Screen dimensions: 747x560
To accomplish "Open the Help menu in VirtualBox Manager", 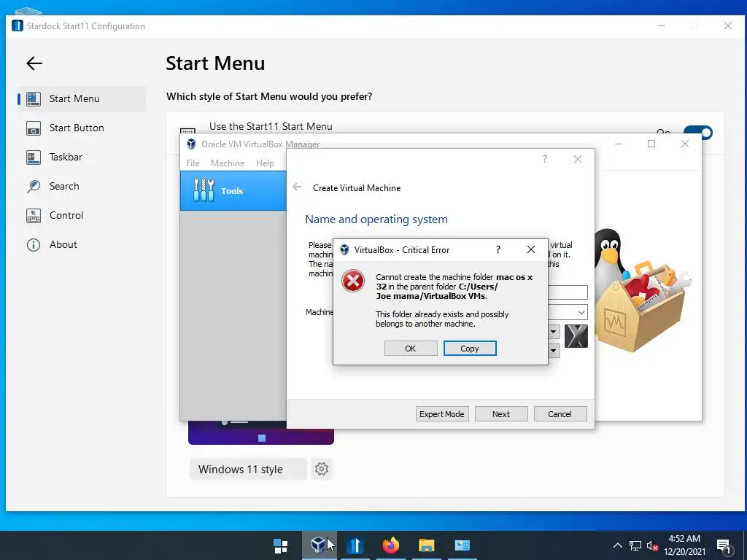I will tap(265, 163).
